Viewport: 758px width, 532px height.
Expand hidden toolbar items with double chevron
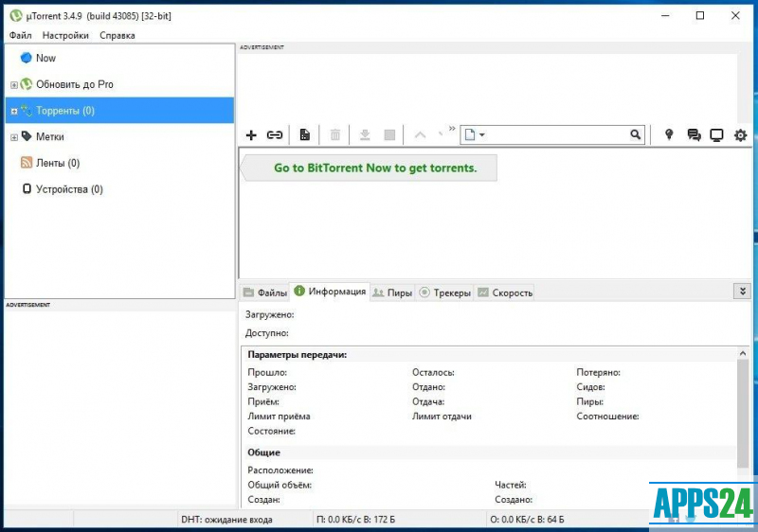[452, 129]
